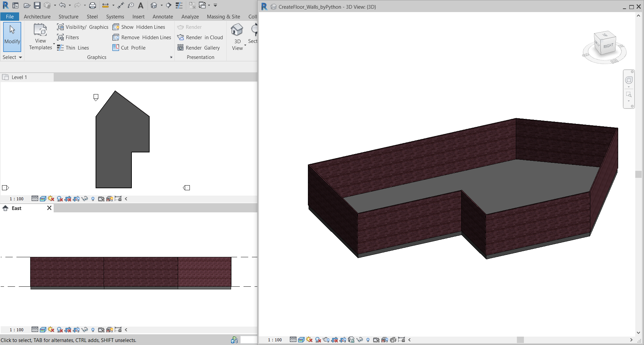Click the Undo arrow in quick access toolbar

[x=62, y=5]
